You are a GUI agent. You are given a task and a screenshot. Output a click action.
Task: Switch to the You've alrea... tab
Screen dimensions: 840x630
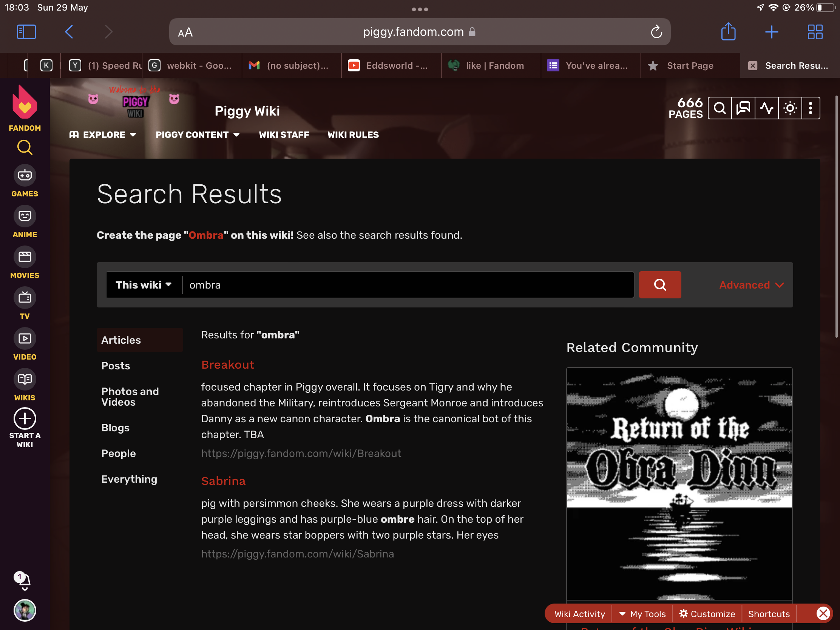click(x=590, y=65)
